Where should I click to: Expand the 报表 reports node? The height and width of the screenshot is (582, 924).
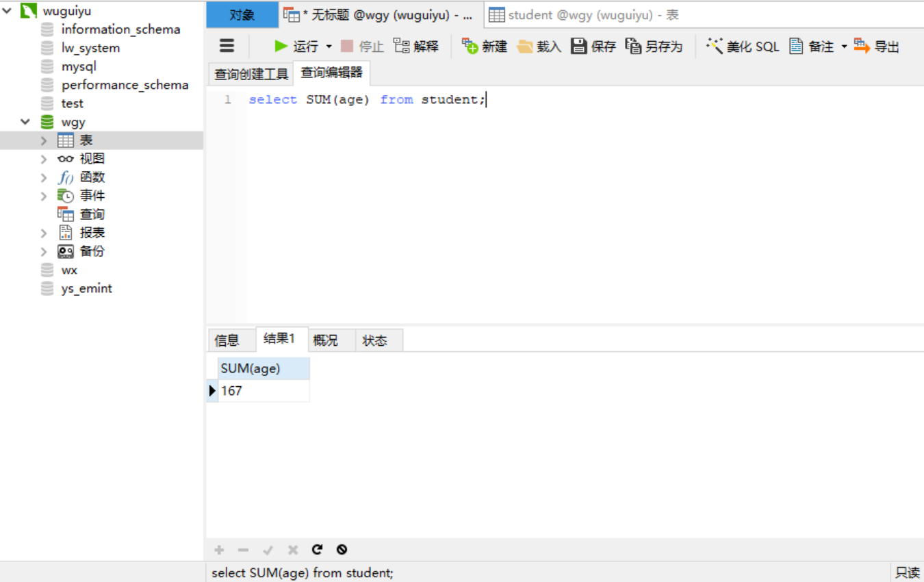pyautogui.click(x=44, y=233)
